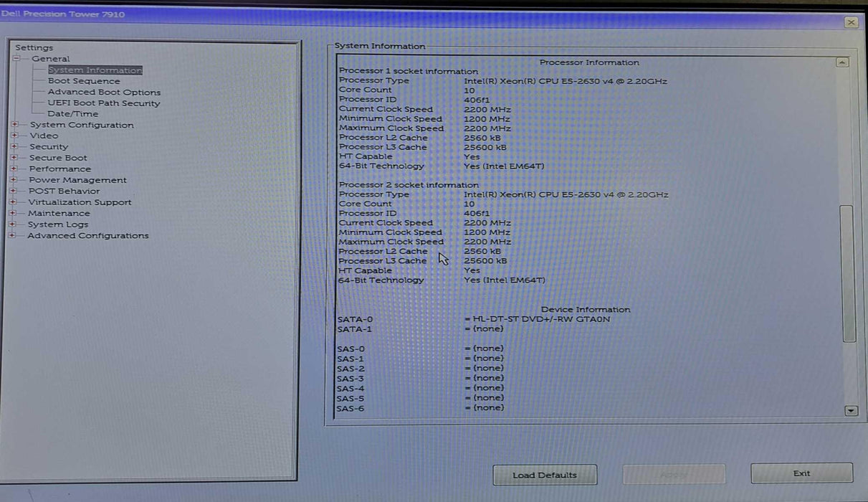
Task: Select the Performance category label
Action: pyautogui.click(x=60, y=169)
